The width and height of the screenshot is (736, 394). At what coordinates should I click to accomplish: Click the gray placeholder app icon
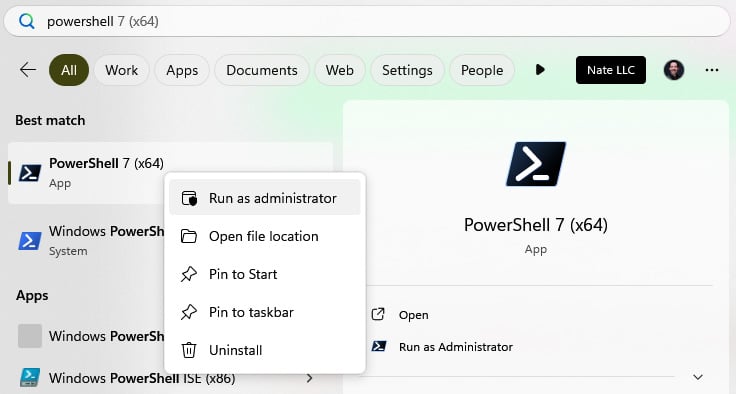pyautogui.click(x=30, y=336)
